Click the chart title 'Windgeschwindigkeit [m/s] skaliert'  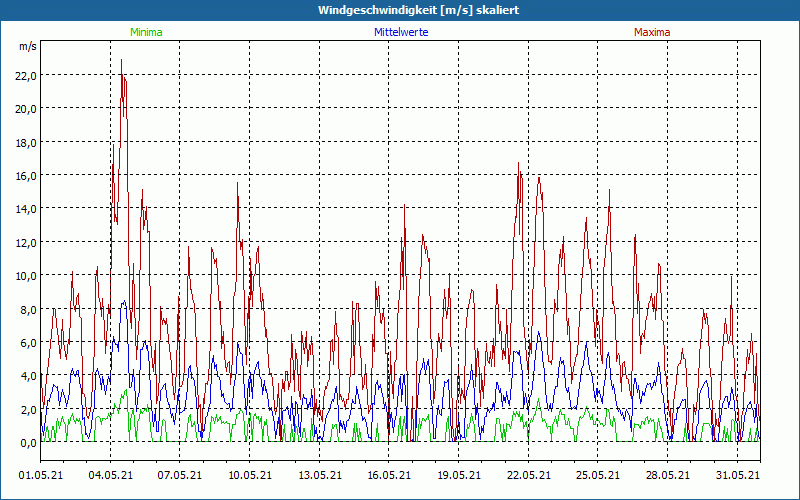click(x=418, y=10)
